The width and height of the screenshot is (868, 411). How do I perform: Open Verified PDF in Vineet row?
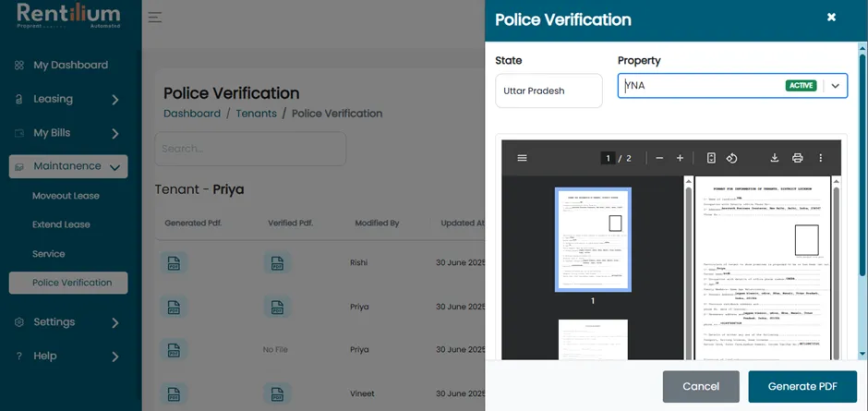point(277,393)
